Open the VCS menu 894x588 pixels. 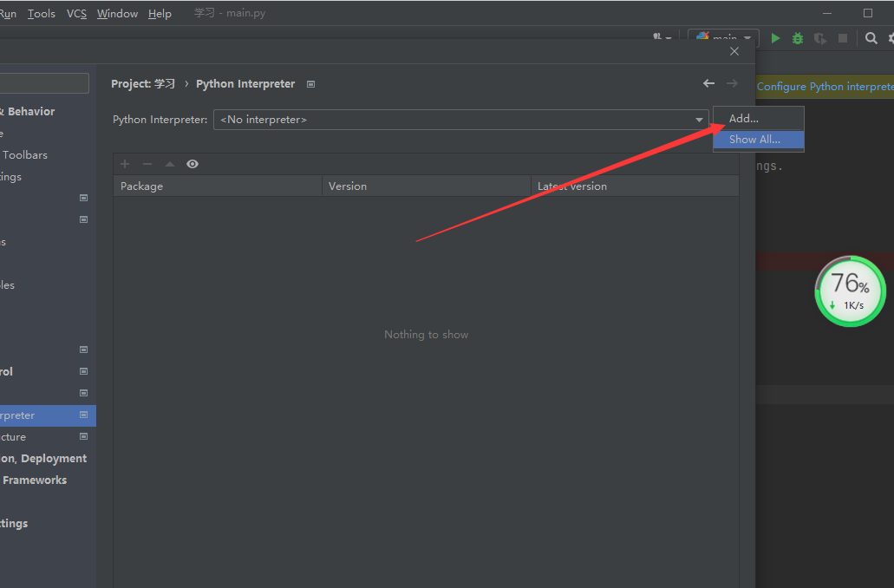pyautogui.click(x=76, y=14)
